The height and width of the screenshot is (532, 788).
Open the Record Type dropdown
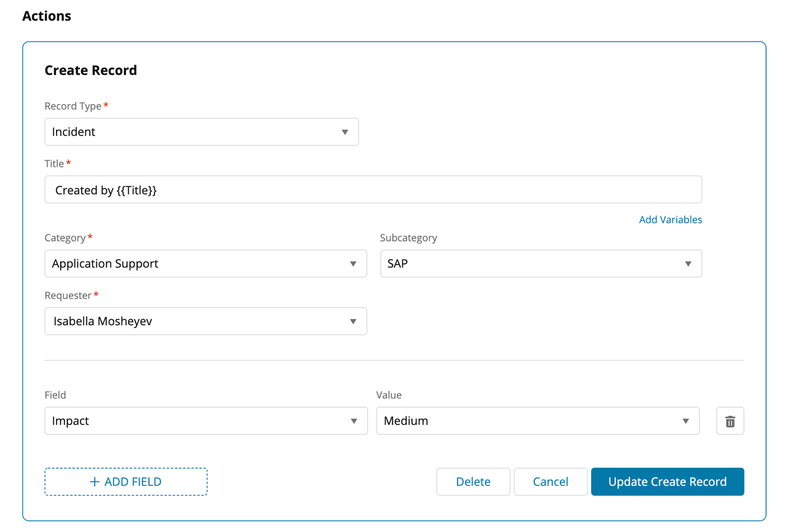(201, 132)
